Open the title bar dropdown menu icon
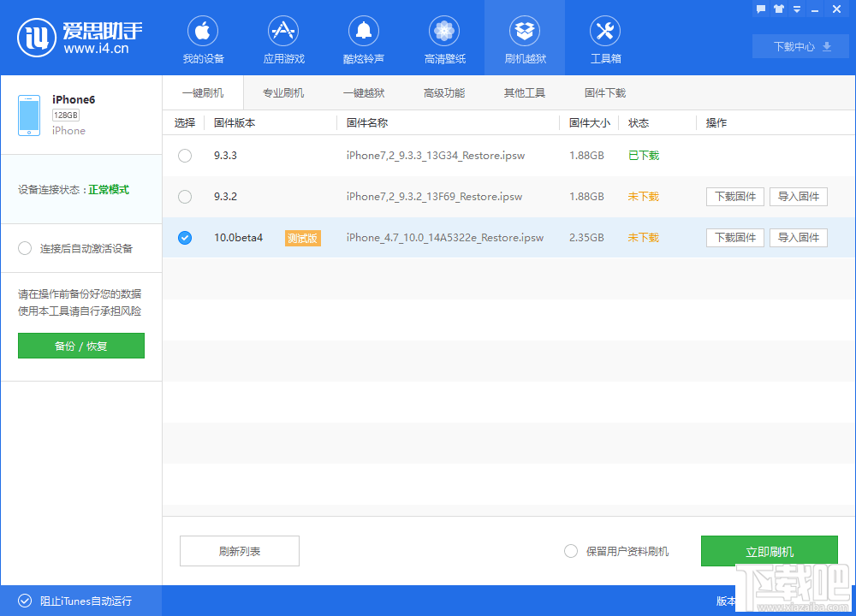 click(797, 9)
